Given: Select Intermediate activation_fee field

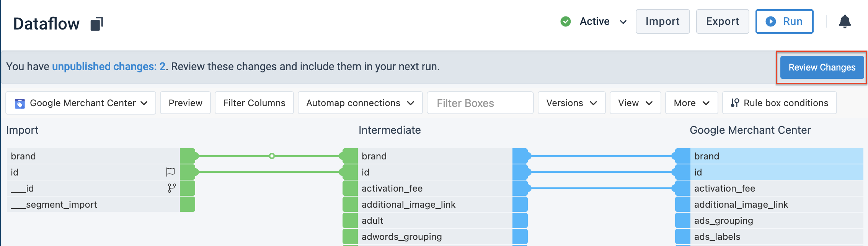Looking at the screenshot, I should click(x=435, y=188).
